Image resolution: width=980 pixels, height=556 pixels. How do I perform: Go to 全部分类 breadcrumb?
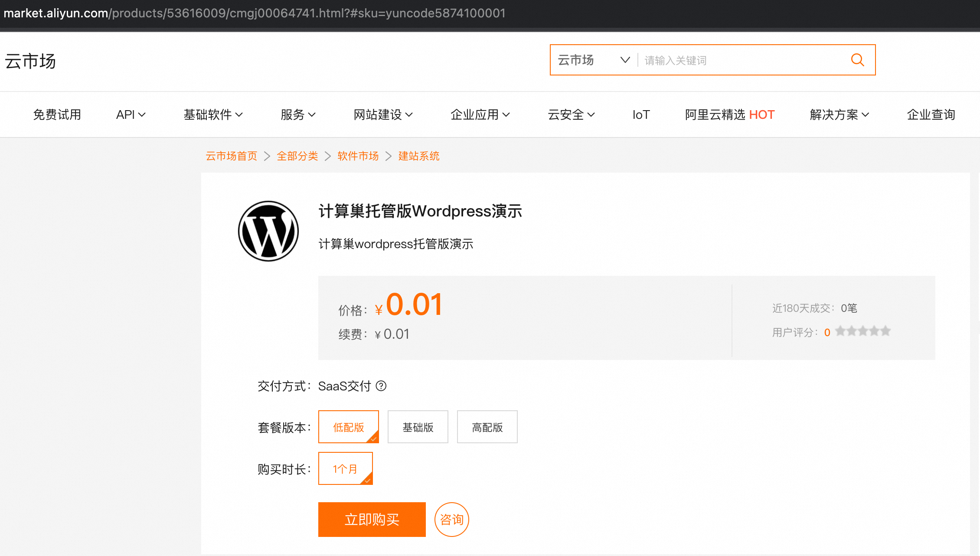pyautogui.click(x=297, y=156)
